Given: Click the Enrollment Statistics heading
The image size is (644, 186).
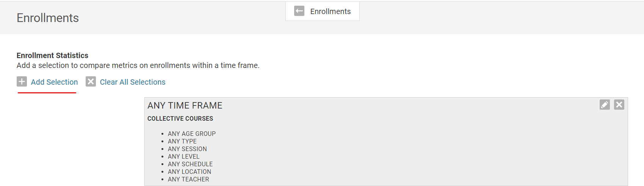Looking at the screenshot, I should 52,55.
